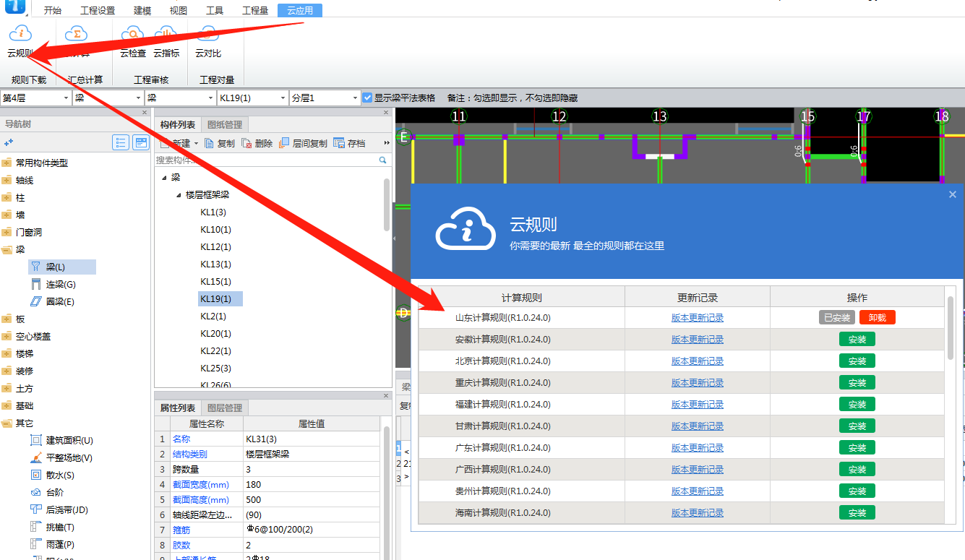The image size is (965, 560).
Task: Click the 箍筋 property value cell
Action: click(312, 530)
